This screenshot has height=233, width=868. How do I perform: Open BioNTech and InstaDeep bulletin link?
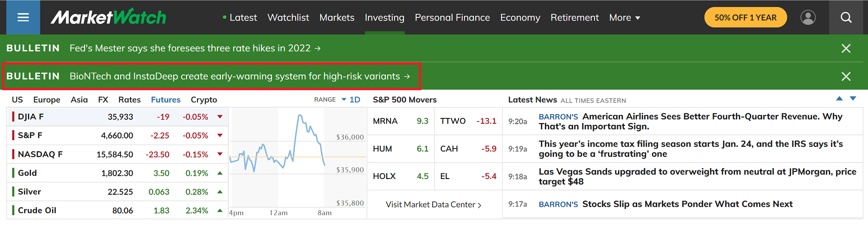[x=240, y=76]
